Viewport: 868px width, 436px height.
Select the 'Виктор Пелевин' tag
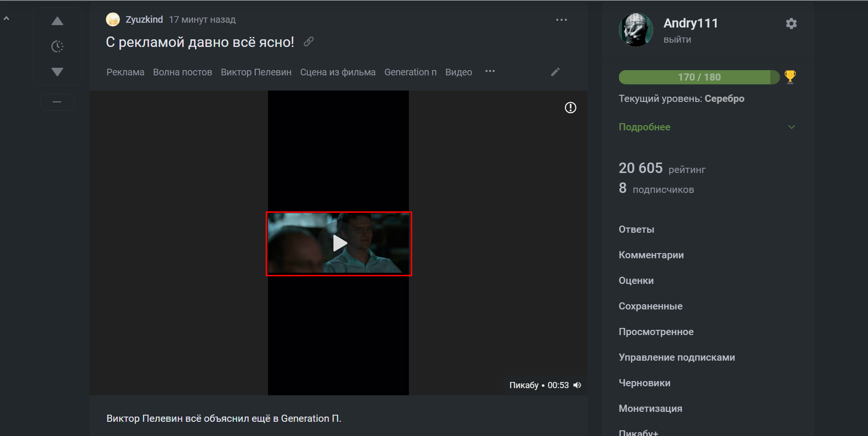[x=256, y=72]
